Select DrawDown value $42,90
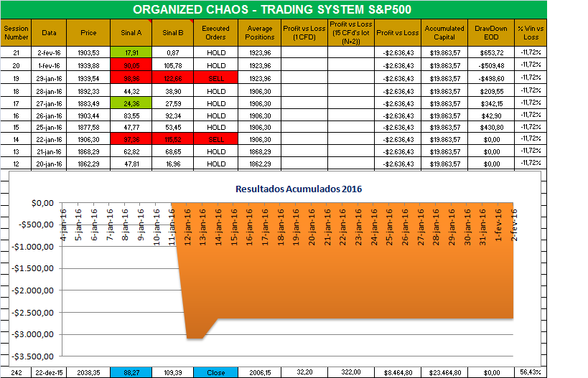 491,115
